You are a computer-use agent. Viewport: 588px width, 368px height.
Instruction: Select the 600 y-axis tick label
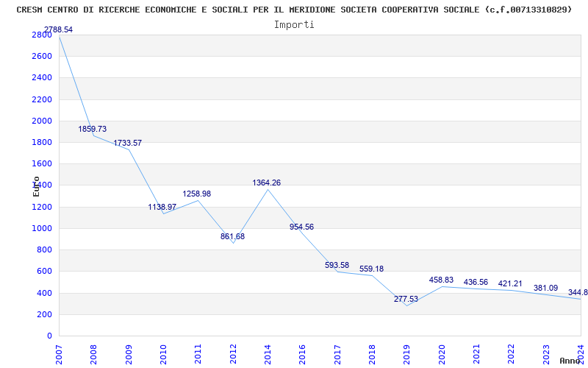pyautogui.click(x=46, y=271)
